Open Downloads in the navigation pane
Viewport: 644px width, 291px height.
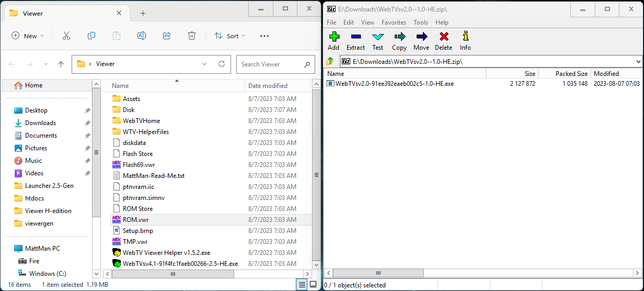40,123
